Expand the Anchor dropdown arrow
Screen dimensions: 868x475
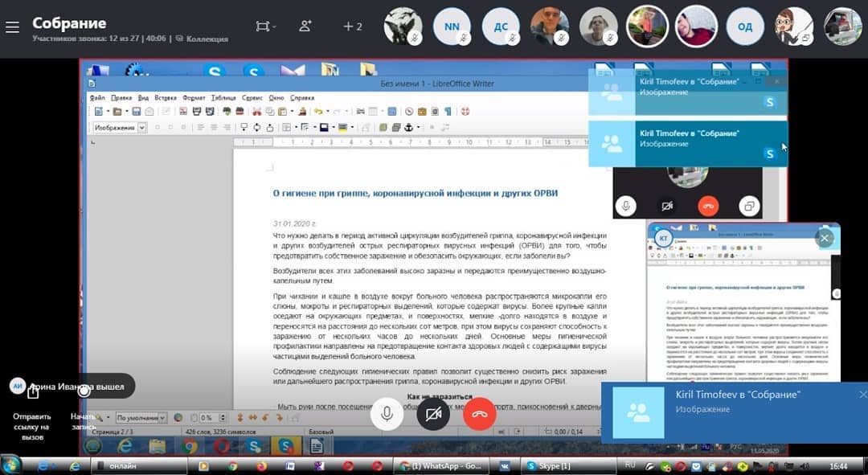(x=418, y=128)
